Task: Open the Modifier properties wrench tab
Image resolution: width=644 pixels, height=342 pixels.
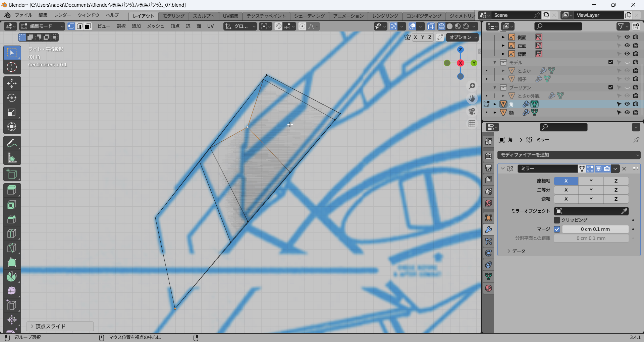Action: [x=488, y=230]
